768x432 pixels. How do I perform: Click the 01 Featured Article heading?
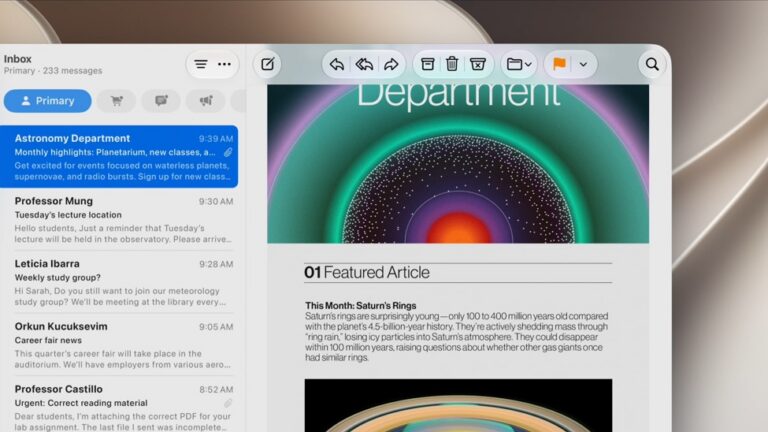367,272
